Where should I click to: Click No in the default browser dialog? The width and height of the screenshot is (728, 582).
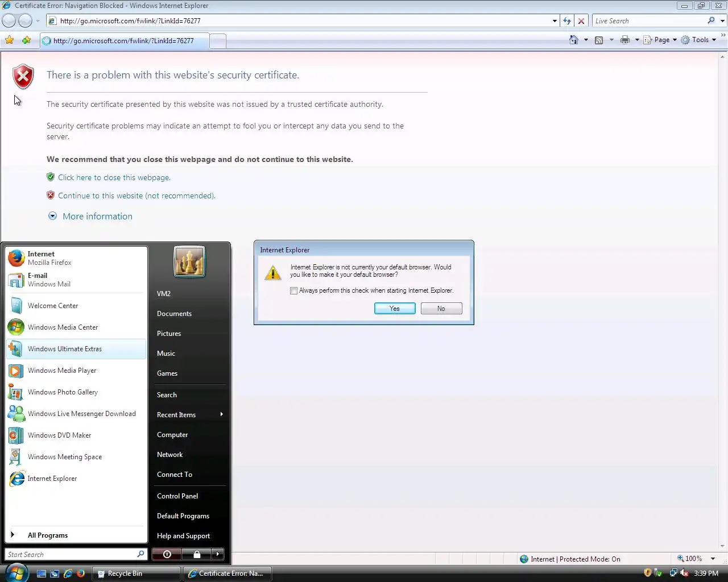441,309
